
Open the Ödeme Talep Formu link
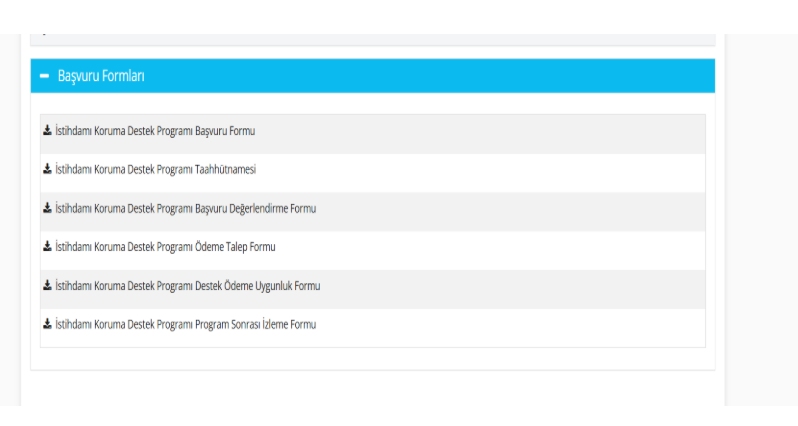coord(165,247)
